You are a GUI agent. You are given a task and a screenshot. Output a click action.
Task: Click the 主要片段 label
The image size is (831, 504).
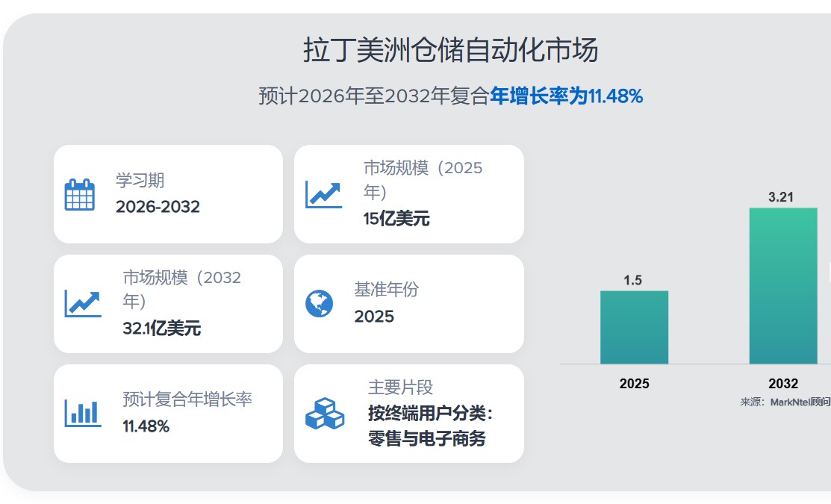(x=401, y=387)
